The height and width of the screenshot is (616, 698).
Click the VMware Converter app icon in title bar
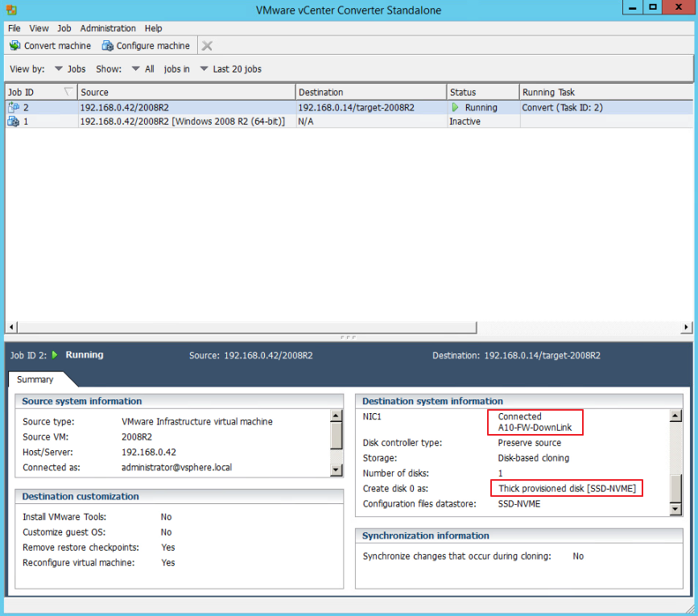11,10
